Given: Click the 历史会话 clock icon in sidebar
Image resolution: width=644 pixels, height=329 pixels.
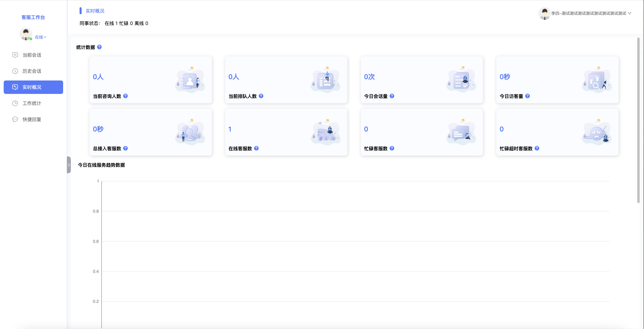Looking at the screenshot, I should pyautogui.click(x=15, y=71).
